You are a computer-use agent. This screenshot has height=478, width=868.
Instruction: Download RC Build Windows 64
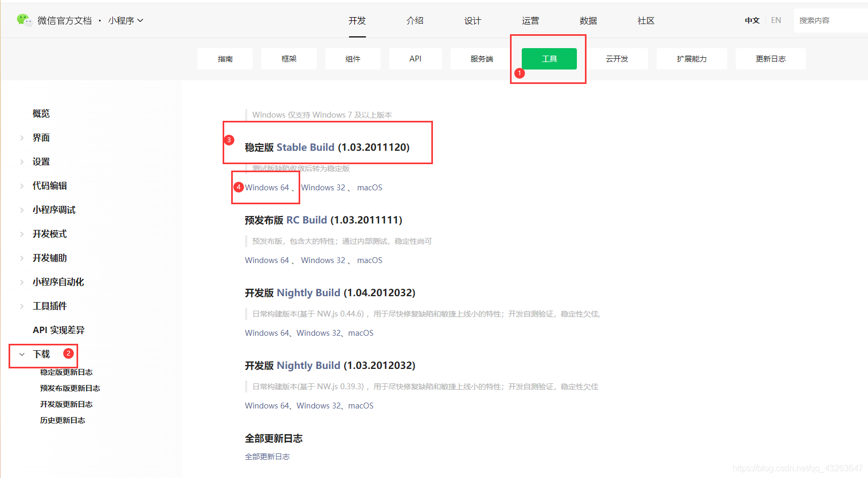(x=267, y=260)
